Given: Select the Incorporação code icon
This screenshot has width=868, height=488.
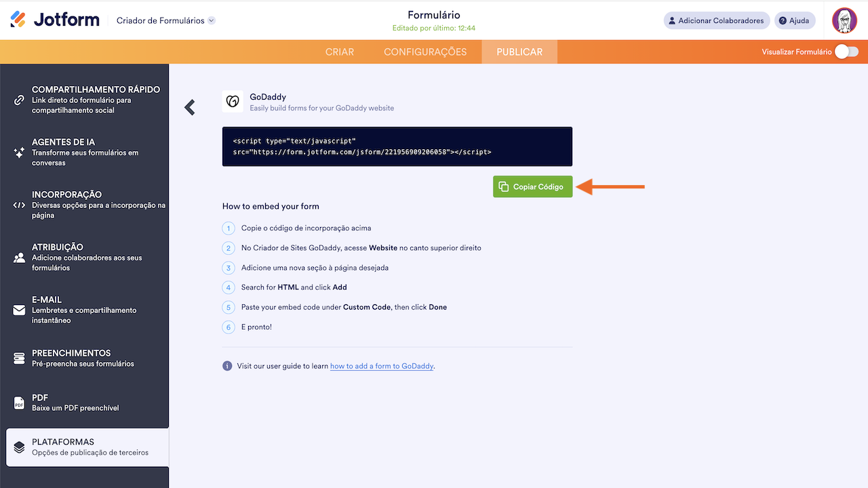Looking at the screenshot, I should [x=19, y=205].
